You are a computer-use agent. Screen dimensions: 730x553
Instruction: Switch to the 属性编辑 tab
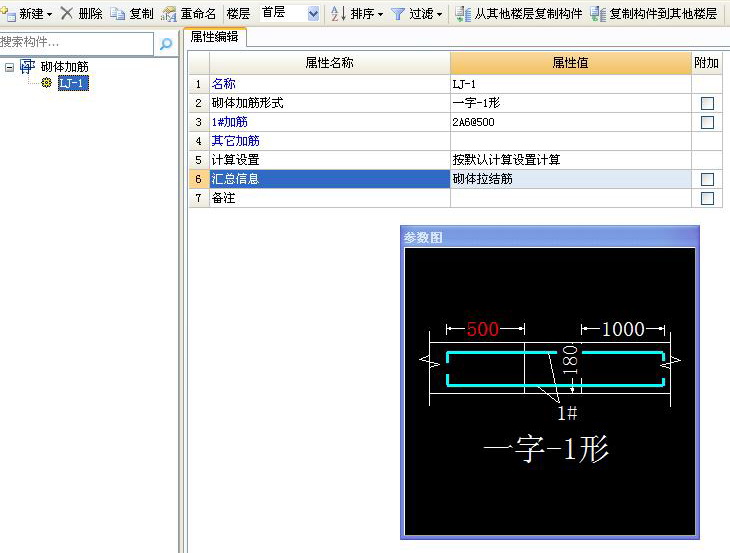[x=215, y=37]
